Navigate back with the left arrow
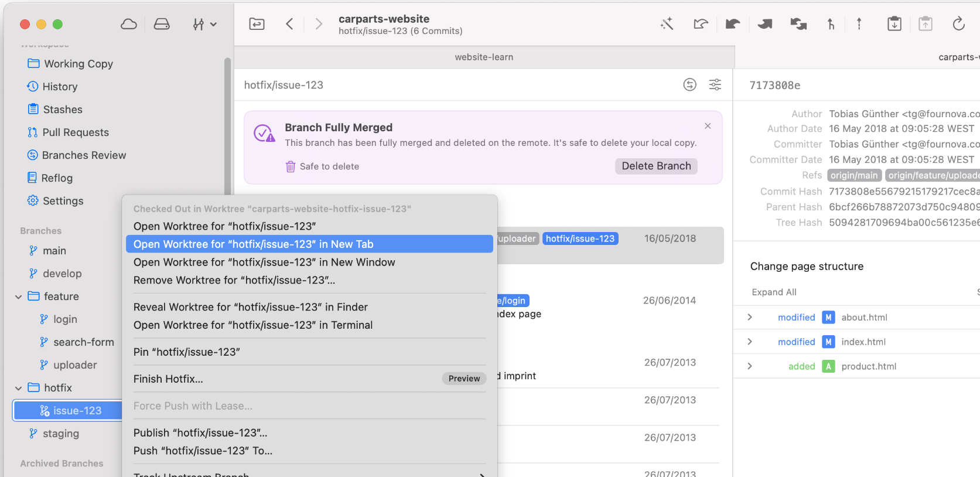This screenshot has width=980, height=477. pos(289,24)
